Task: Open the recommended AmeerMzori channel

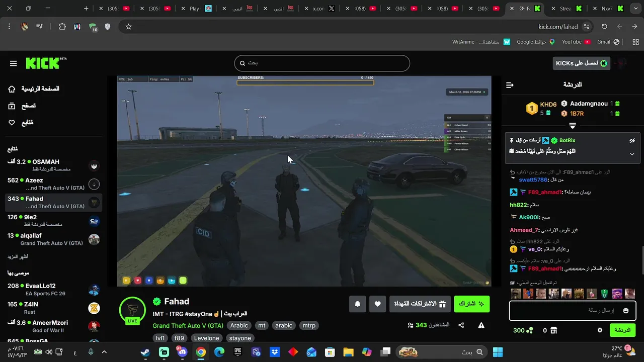Action: pyautogui.click(x=53, y=326)
